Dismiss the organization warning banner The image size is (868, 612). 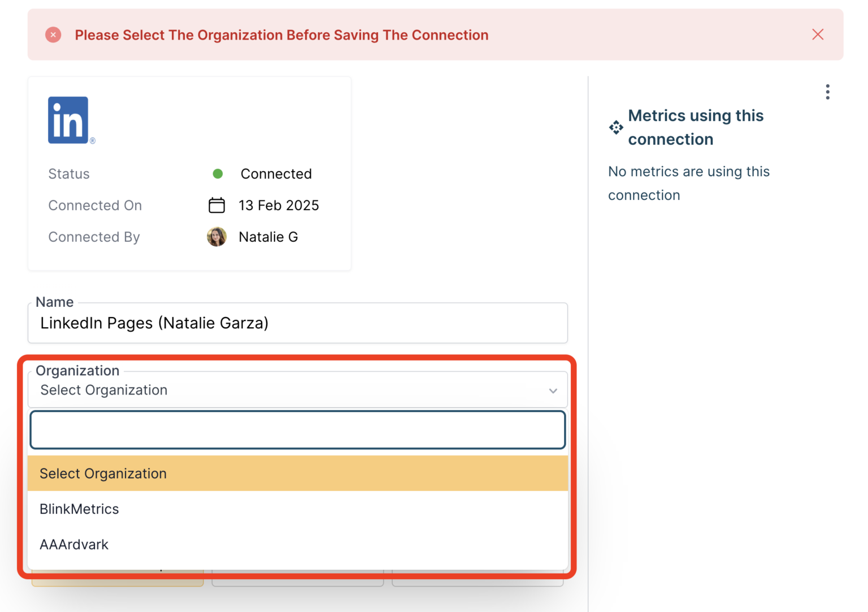pyautogui.click(x=818, y=34)
